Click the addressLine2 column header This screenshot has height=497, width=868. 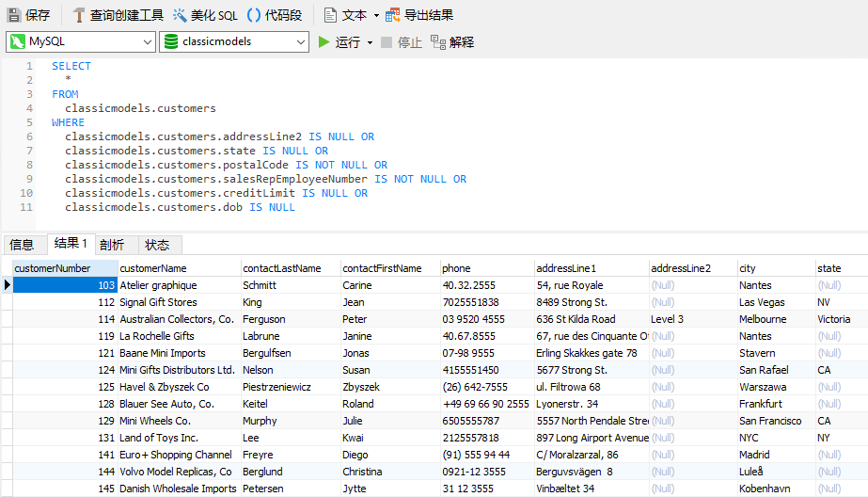[693, 268]
